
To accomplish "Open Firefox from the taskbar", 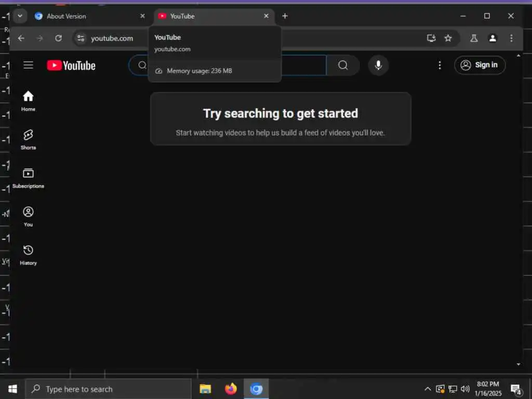I will (x=231, y=389).
